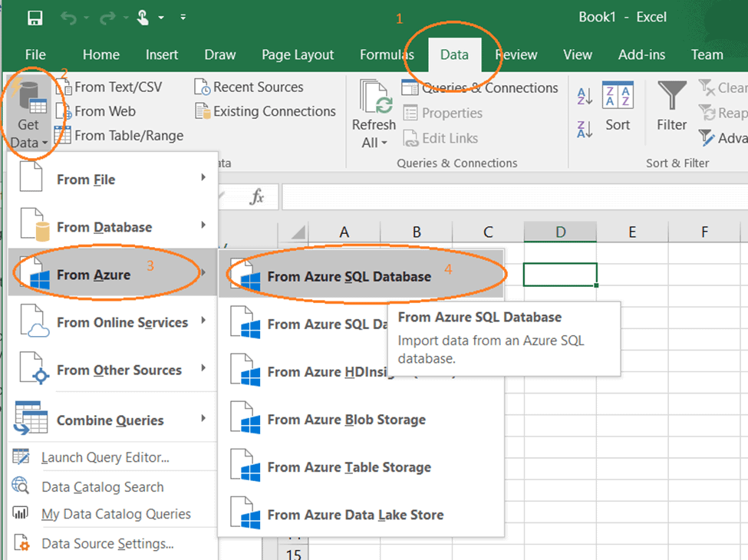Select column B header
748x560 pixels.
pos(417,232)
